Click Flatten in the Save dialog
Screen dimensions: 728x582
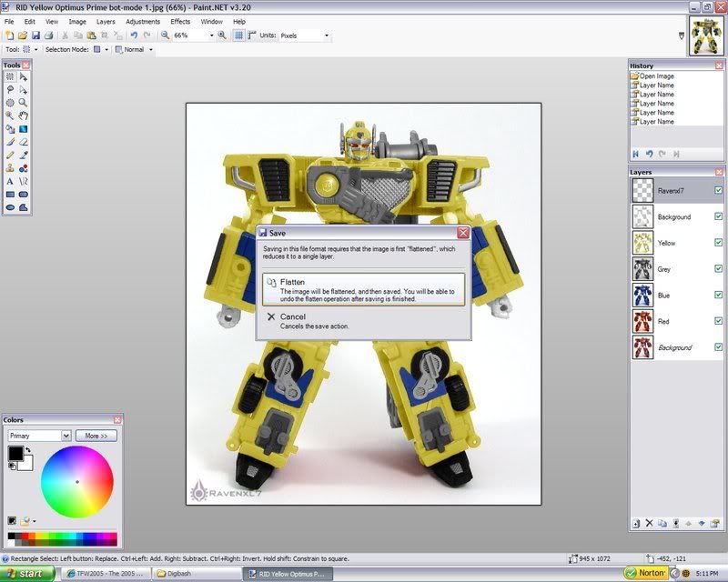(363, 289)
